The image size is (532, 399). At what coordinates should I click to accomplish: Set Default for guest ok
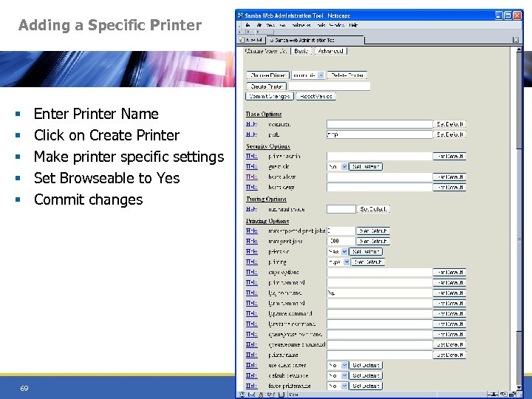click(x=366, y=166)
